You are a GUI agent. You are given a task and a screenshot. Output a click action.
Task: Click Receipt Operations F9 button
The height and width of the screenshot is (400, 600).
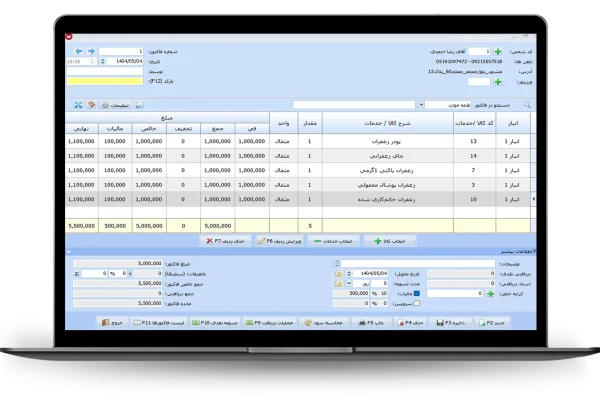[x=269, y=323]
